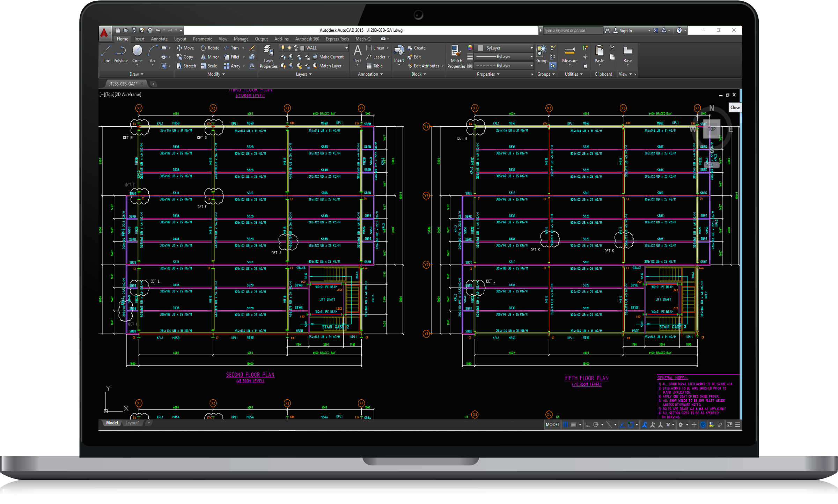
Task: Open object color wheel swatch
Action: 470,48
